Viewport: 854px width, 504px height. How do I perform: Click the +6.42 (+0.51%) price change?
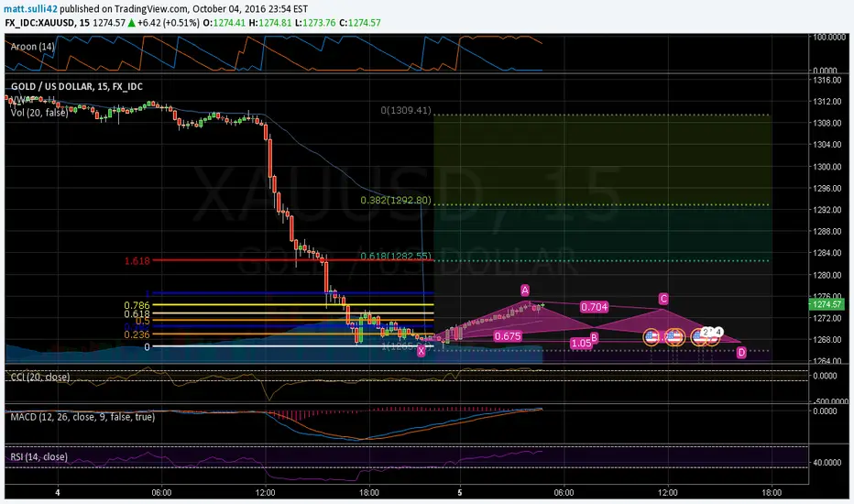coord(168,23)
